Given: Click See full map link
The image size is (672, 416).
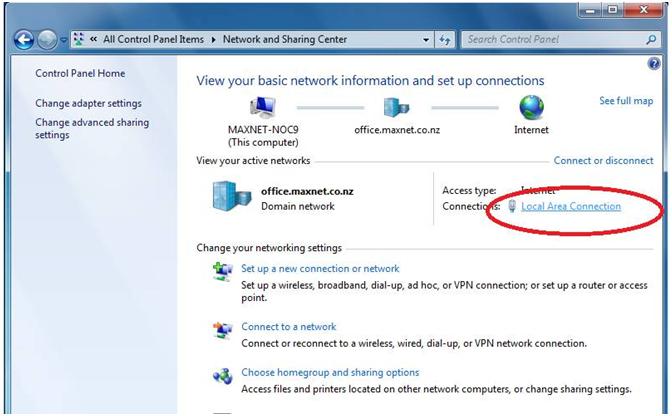Looking at the screenshot, I should point(626,101).
